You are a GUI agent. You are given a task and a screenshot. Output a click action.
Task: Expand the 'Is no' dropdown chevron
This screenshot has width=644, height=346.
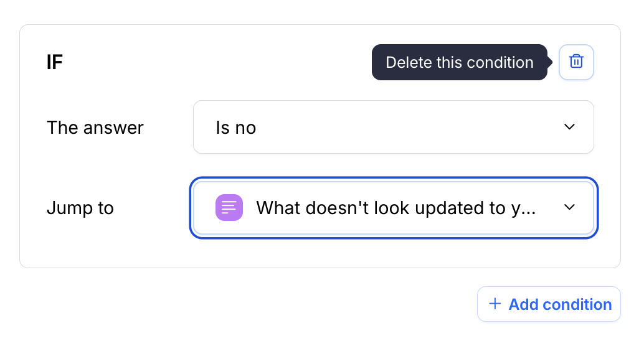(569, 127)
